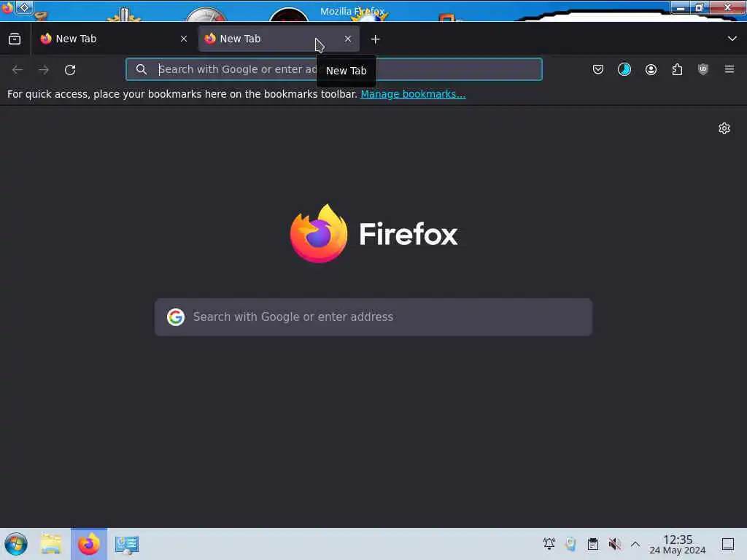Open the system settings taskbar app
The height and width of the screenshot is (560, 747).
click(x=127, y=544)
